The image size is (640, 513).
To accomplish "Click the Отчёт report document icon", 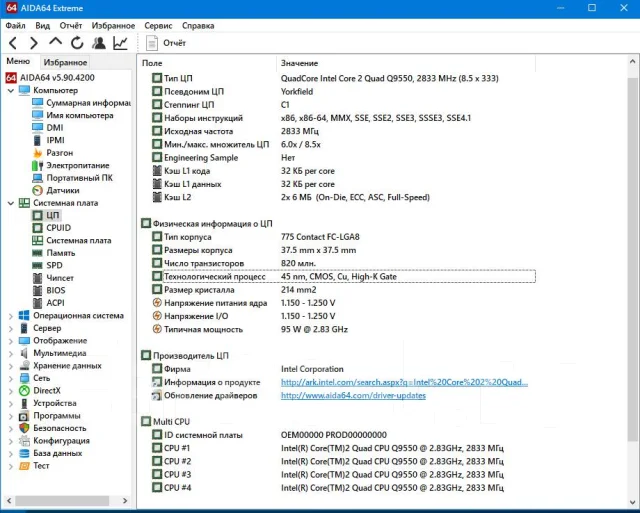I will [x=152, y=43].
